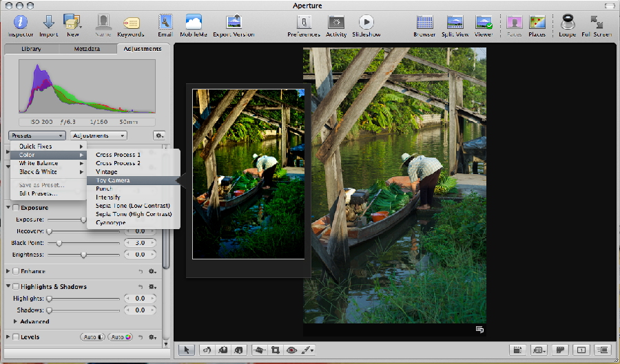Apply the Cross Process 1 preset
This screenshot has width=620, height=364.
point(133,155)
